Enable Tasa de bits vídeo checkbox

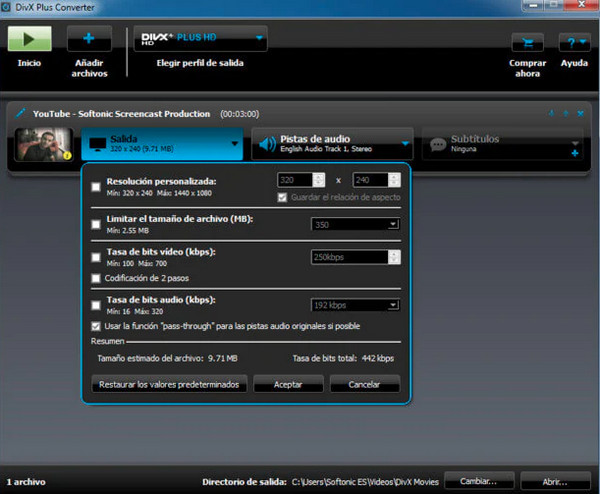96,257
